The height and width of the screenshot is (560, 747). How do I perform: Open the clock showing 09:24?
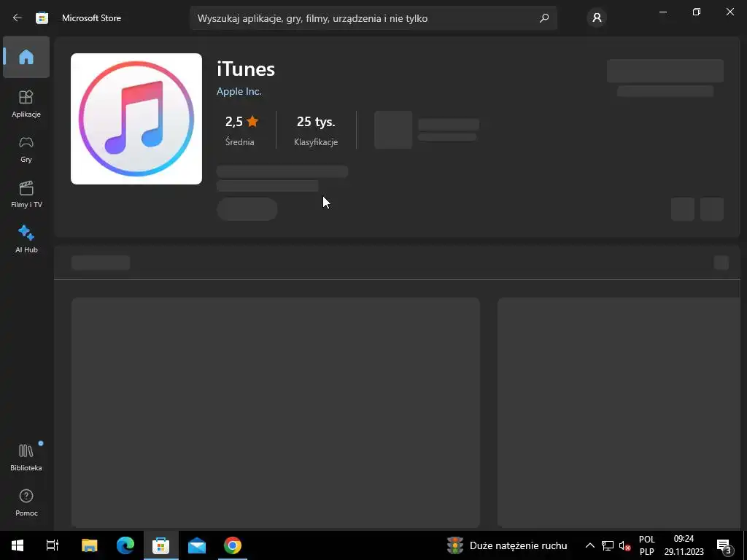coord(684,545)
